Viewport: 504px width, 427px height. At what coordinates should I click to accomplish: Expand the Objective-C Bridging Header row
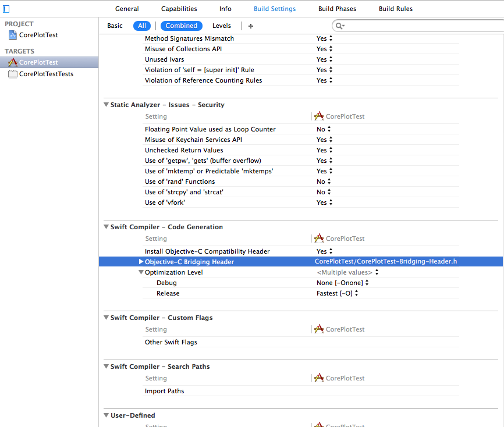[x=141, y=262]
